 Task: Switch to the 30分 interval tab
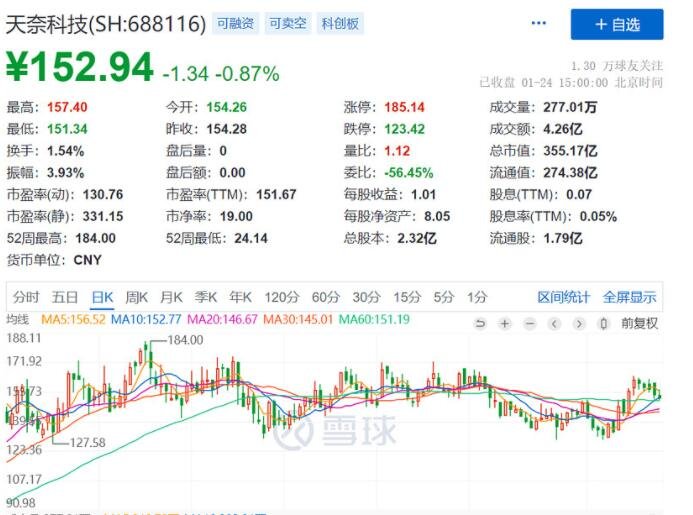pyautogui.click(x=366, y=297)
